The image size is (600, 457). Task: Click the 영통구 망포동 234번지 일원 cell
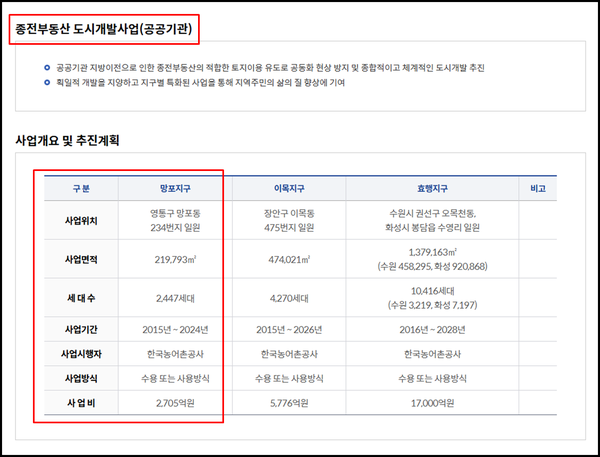(x=175, y=220)
